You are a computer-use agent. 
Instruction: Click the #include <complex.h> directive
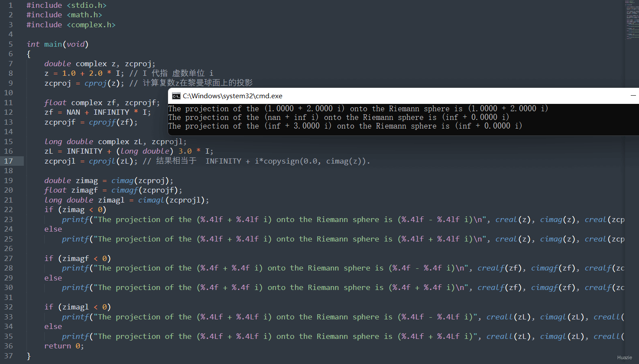click(x=71, y=25)
